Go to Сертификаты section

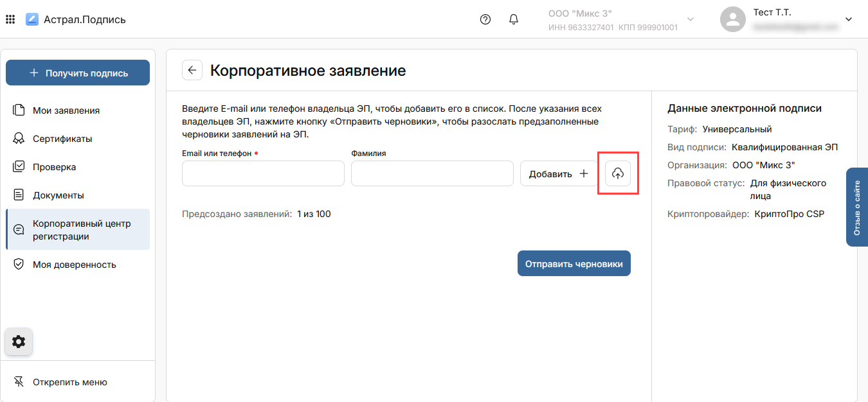(x=62, y=139)
